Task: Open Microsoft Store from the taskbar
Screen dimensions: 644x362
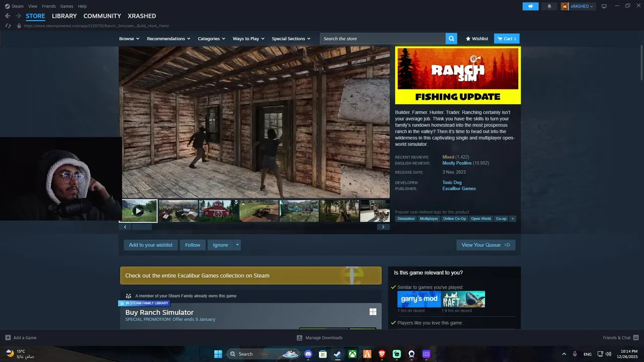Action: (323, 354)
